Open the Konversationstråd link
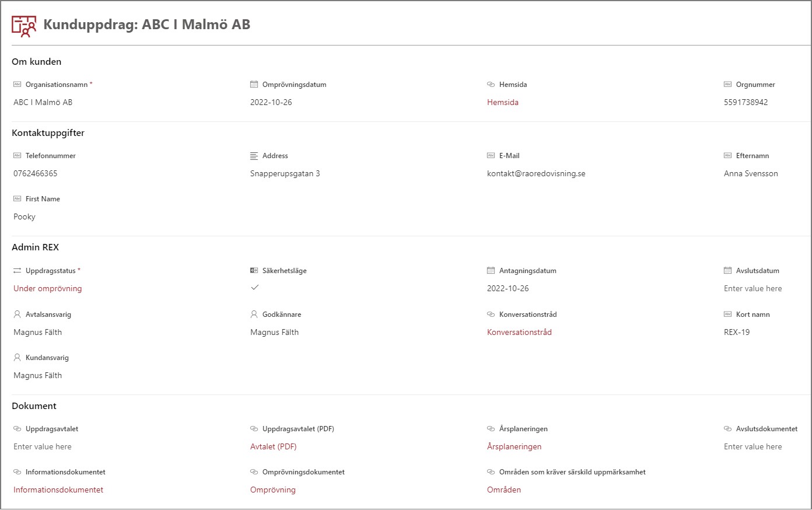The height and width of the screenshot is (510, 812). [x=519, y=333]
